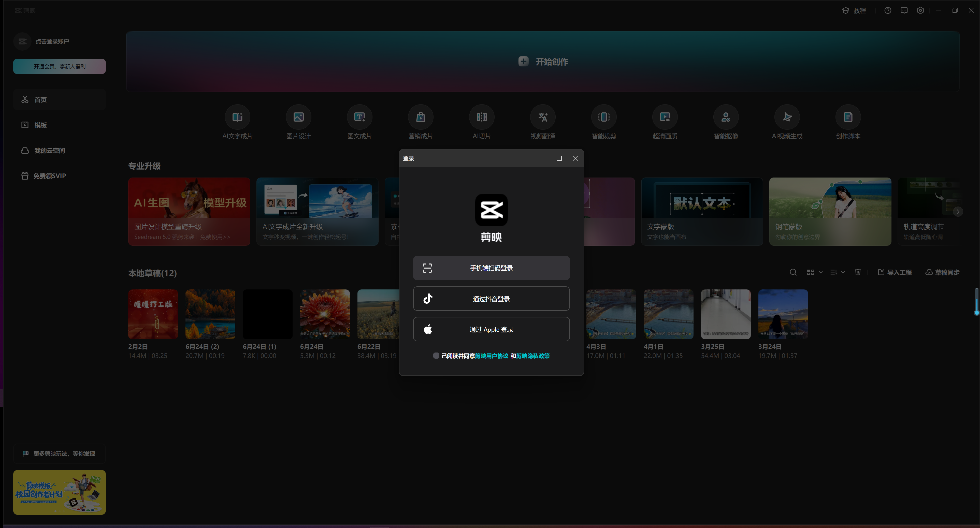Click 通过 Apple 登录 button
The image size is (980, 528).
point(491,329)
